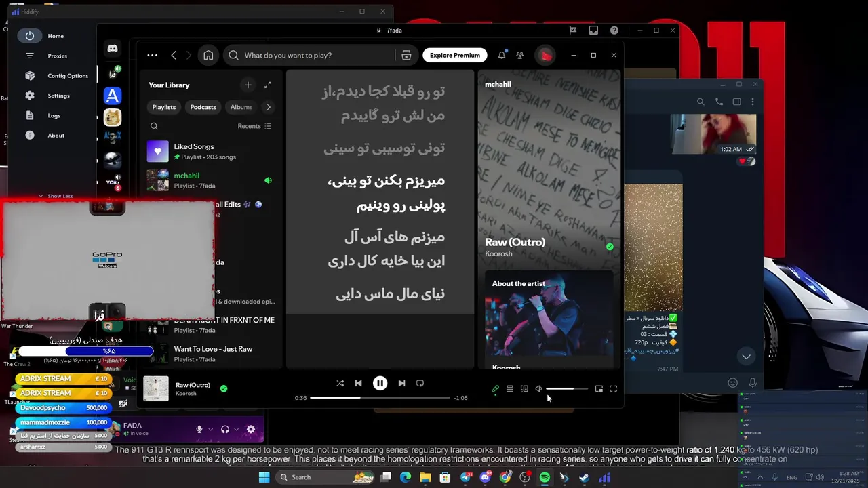Toggle repeat in Spotify player

click(x=420, y=383)
